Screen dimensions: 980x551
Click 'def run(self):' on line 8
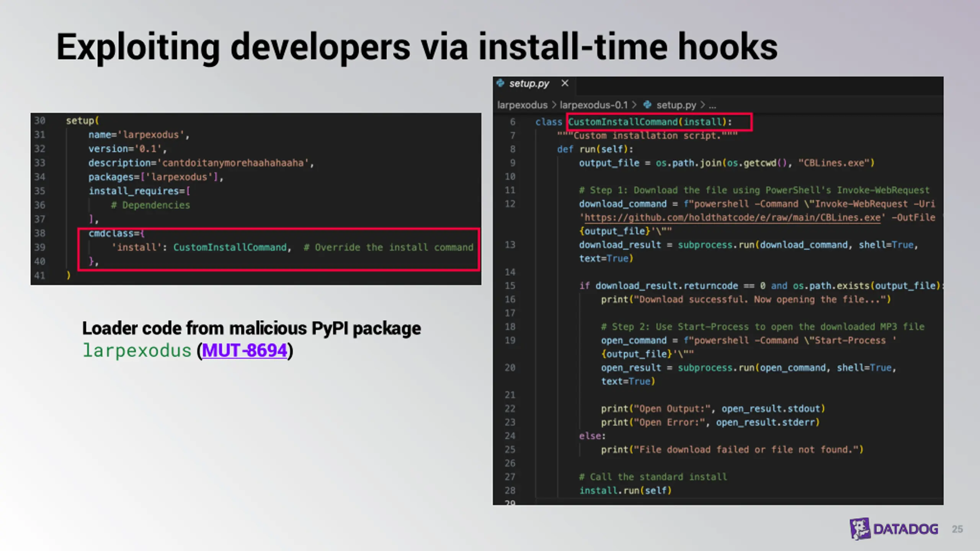coord(595,149)
